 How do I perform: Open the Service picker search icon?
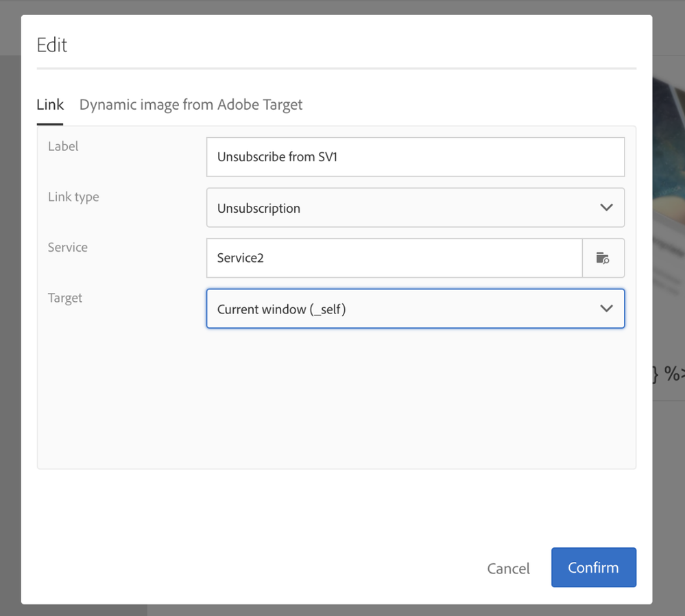(603, 259)
